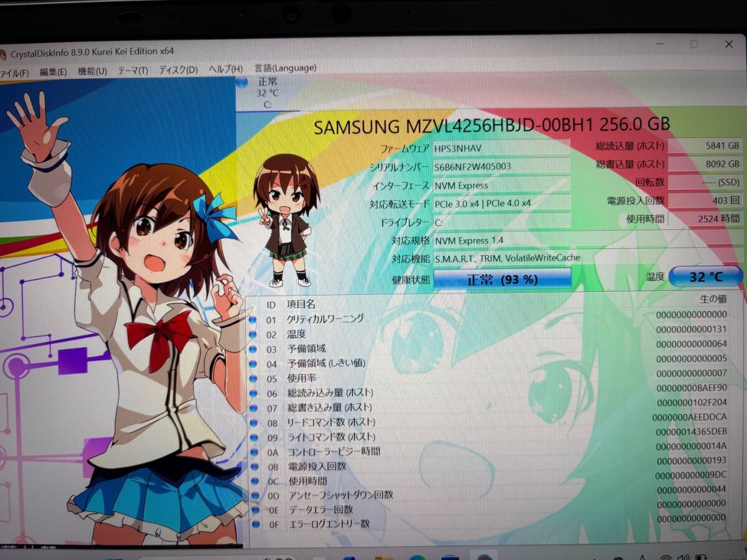Click the status dot for ライトコマンド数 row

click(x=253, y=438)
